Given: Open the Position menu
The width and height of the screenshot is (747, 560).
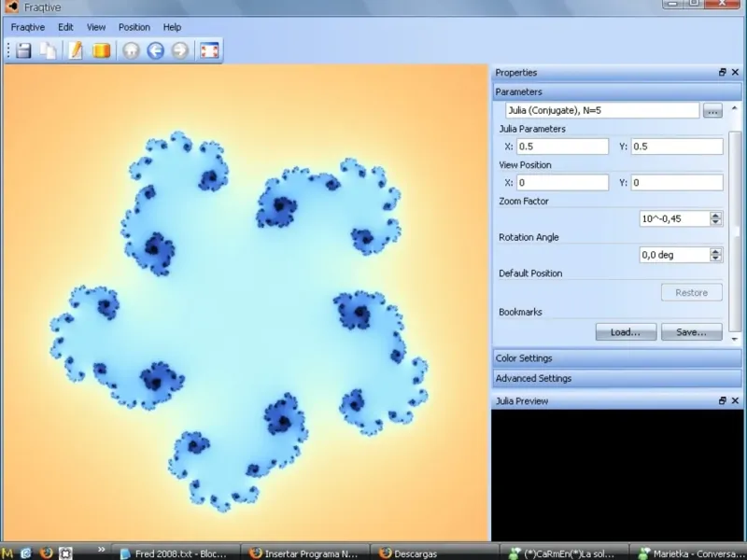Looking at the screenshot, I should tap(134, 27).
